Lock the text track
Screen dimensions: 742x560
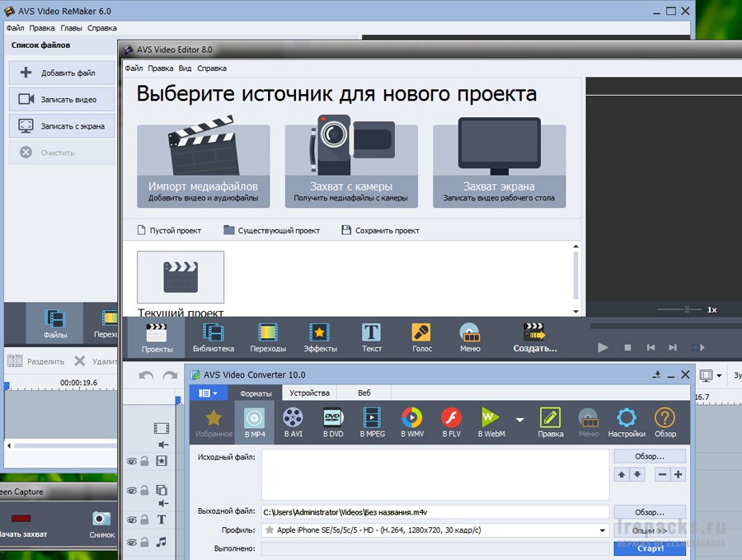click(145, 520)
